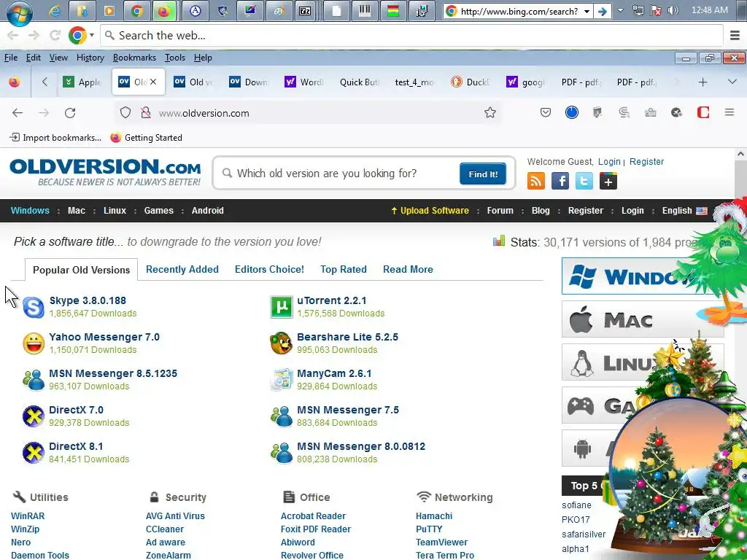
Task: Open the Tools menu
Action: 175,58
